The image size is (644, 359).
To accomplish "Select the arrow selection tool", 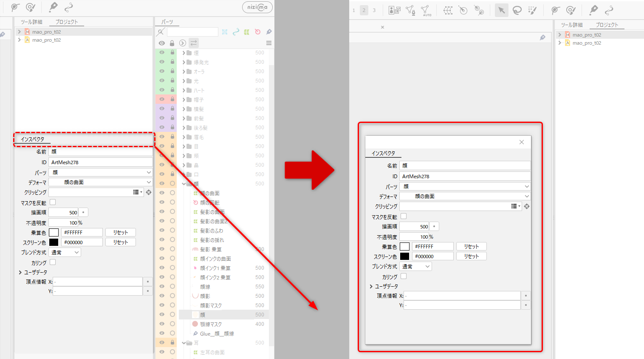I will tap(502, 10).
